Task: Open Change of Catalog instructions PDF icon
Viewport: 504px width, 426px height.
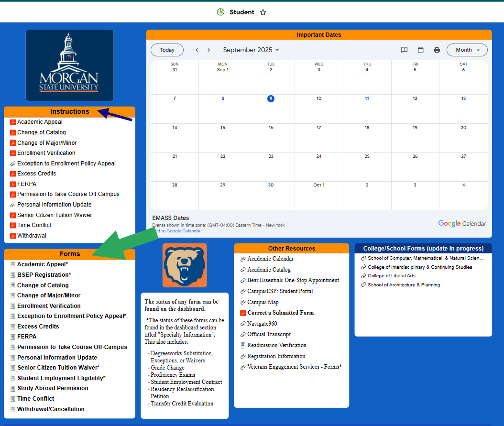Action: coord(13,132)
